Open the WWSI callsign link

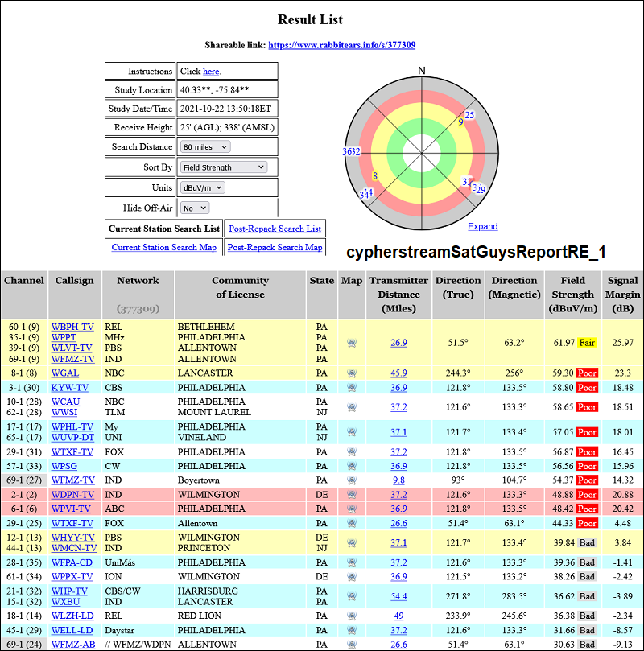point(64,412)
